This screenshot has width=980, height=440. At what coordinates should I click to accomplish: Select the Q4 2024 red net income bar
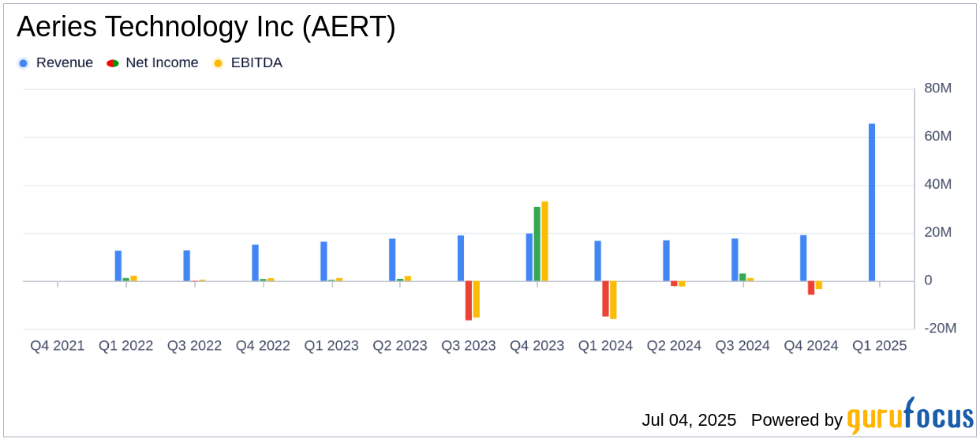pyautogui.click(x=811, y=288)
